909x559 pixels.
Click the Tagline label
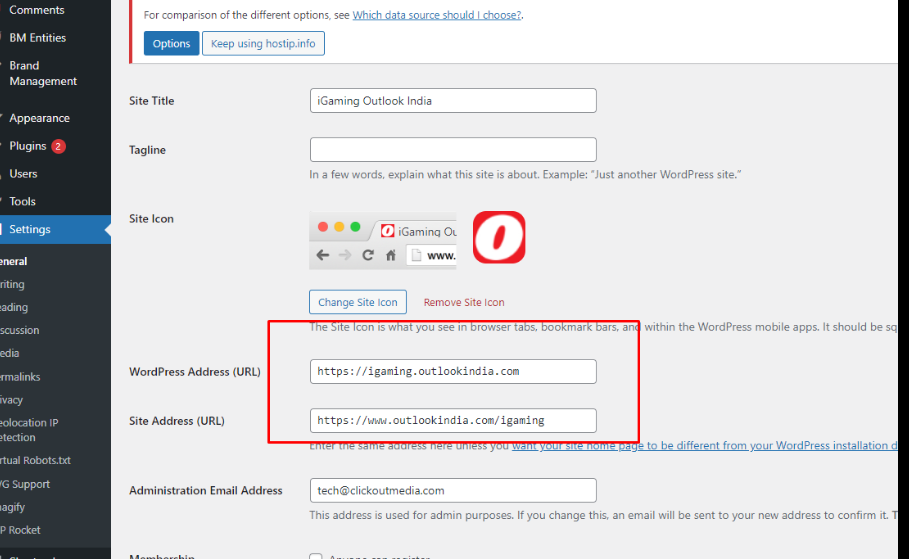(x=147, y=150)
